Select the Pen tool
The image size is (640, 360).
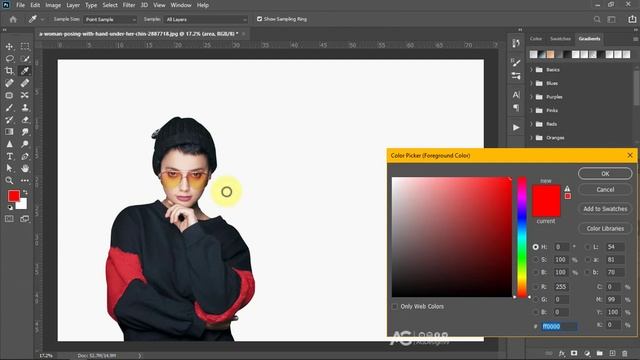25,156
